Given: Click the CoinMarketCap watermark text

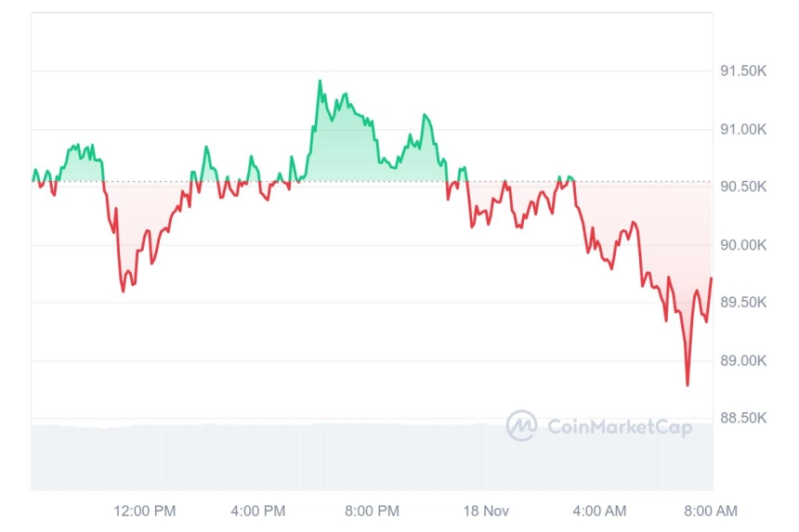Looking at the screenshot, I should [x=620, y=426].
